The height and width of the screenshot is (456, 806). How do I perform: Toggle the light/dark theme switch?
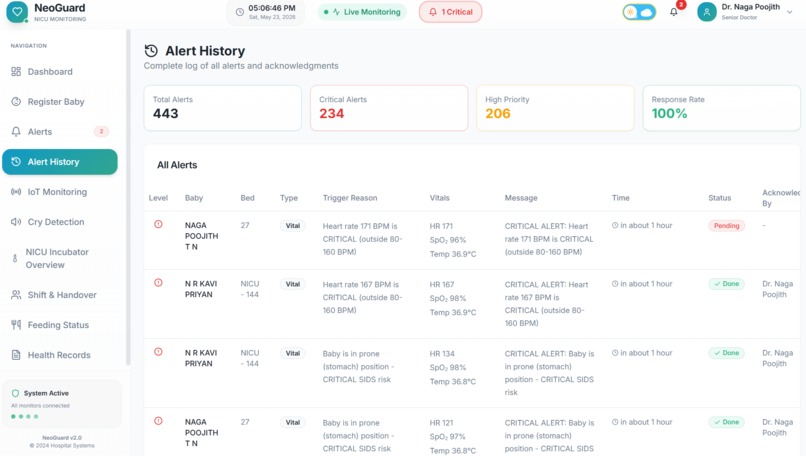[x=639, y=12]
